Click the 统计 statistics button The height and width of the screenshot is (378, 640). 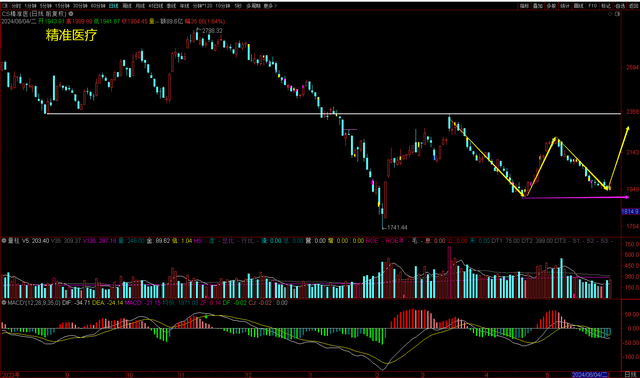pos(565,6)
